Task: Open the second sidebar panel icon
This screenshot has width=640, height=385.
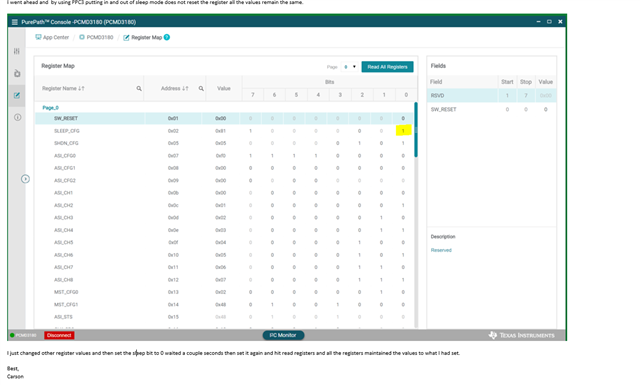Action: pos(17,73)
